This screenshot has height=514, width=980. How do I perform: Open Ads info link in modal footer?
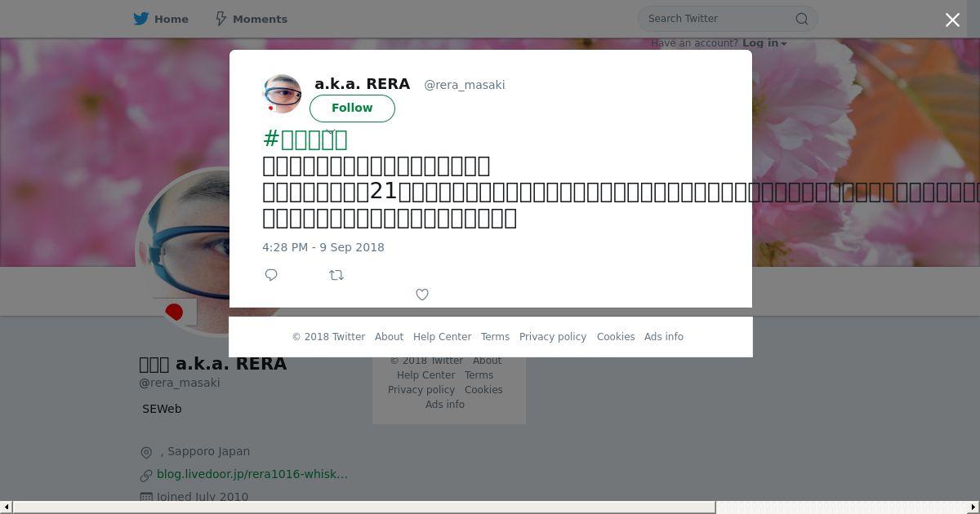(664, 337)
